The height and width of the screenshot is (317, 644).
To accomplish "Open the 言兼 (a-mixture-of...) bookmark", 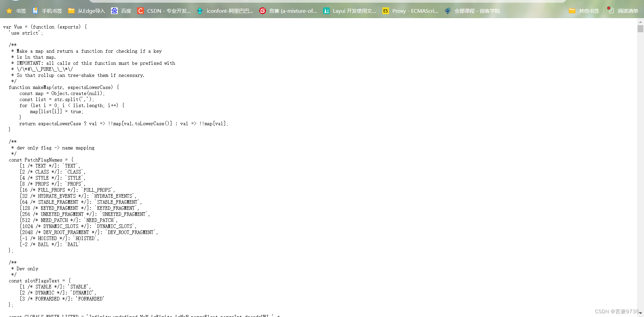I will pos(293,11).
